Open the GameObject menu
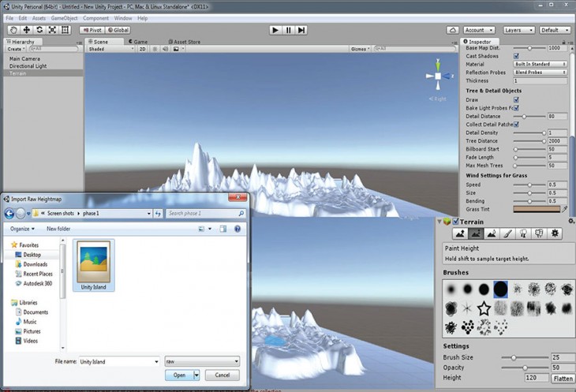Viewport: 576px width, 392px height. (65, 17)
